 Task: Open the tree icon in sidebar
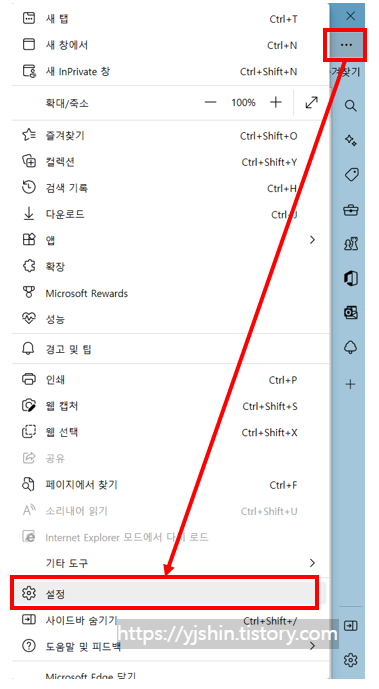[x=350, y=348]
